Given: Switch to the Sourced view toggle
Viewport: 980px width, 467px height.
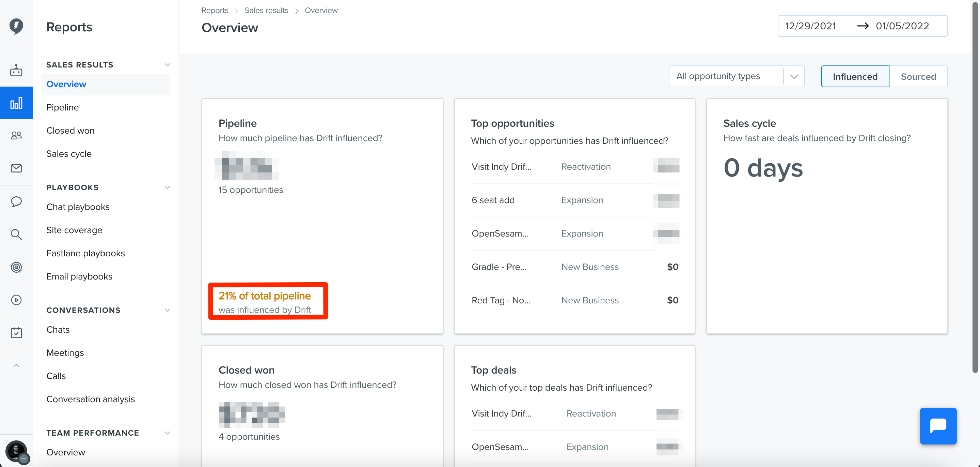Looking at the screenshot, I should point(918,77).
